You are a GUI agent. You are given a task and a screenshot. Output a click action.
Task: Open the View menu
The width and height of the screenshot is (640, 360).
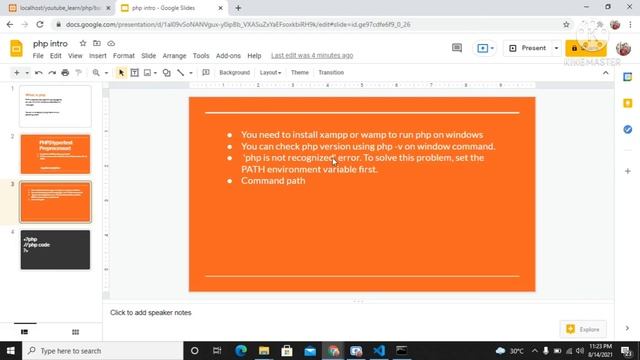[75, 56]
